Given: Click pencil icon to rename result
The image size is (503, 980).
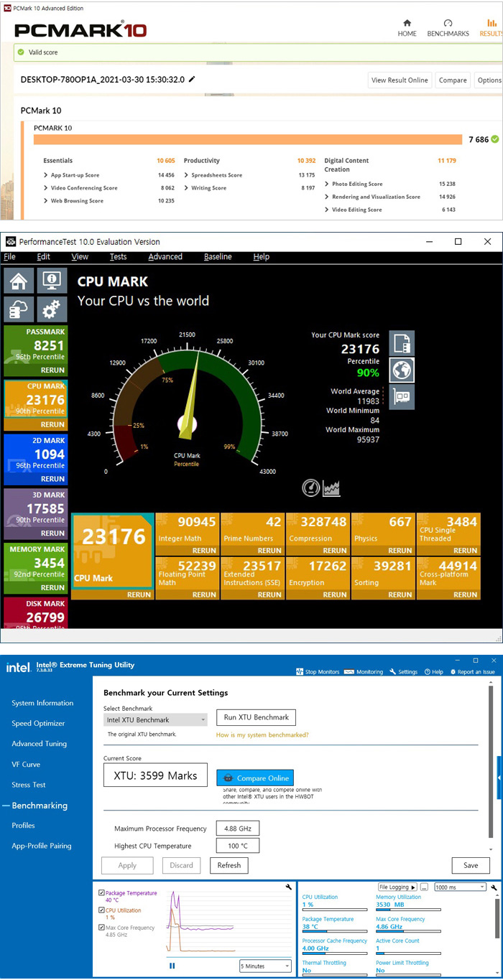Looking at the screenshot, I should tap(192, 79).
